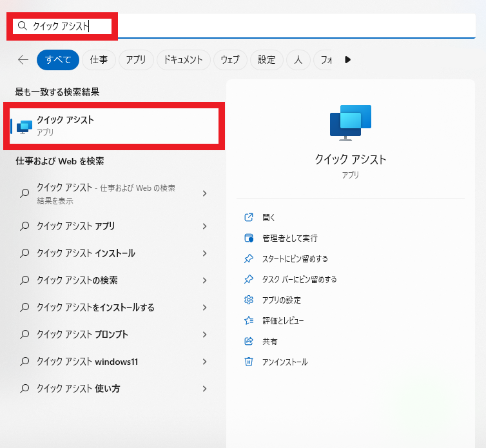Click the Quick Assist icon in best match
The width and height of the screenshot is (486, 448).
pyautogui.click(x=24, y=127)
